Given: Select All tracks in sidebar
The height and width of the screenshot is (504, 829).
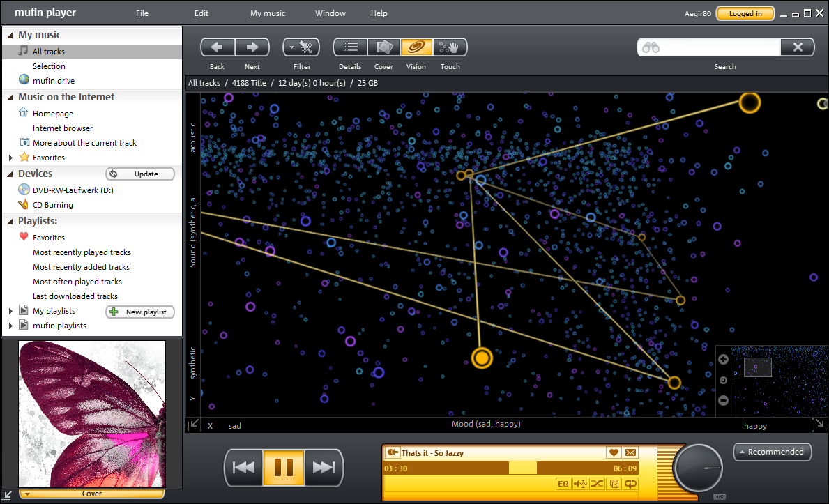Looking at the screenshot, I should pos(93,52).
